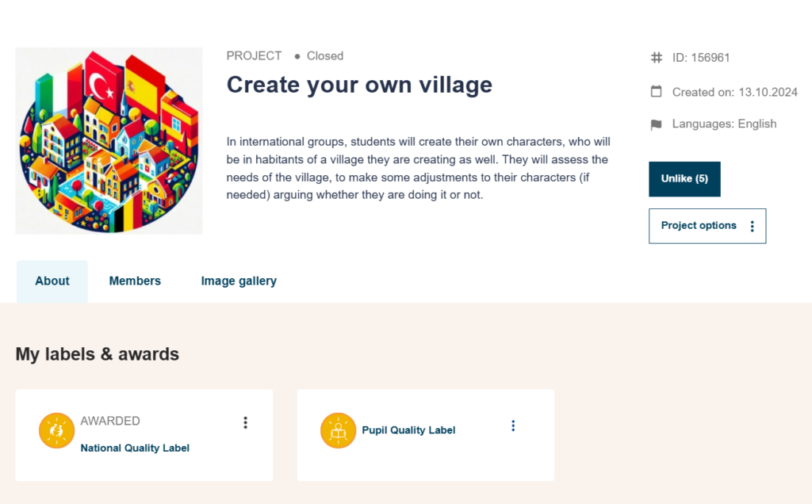Image resolution: width=812 pixels, height=504 pixels.
Task: Click the Create your own village title
Action: 359,85
